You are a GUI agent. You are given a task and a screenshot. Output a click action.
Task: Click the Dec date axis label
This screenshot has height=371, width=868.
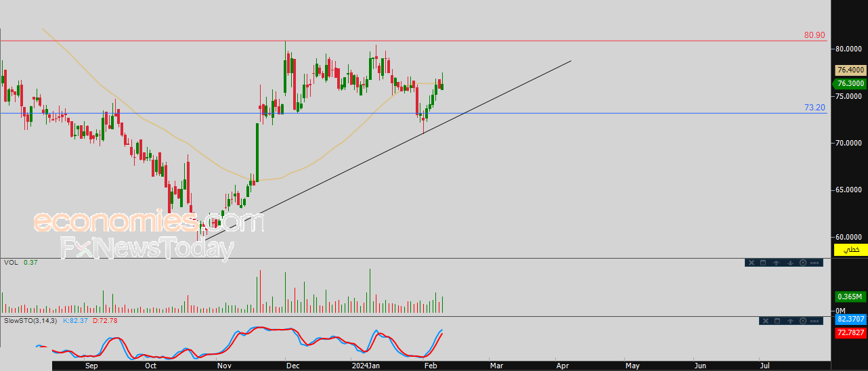pos(292,366)
